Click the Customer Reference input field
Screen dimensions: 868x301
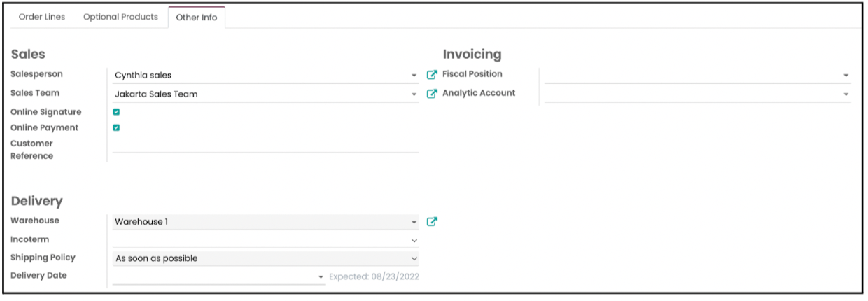pos(266,144)
